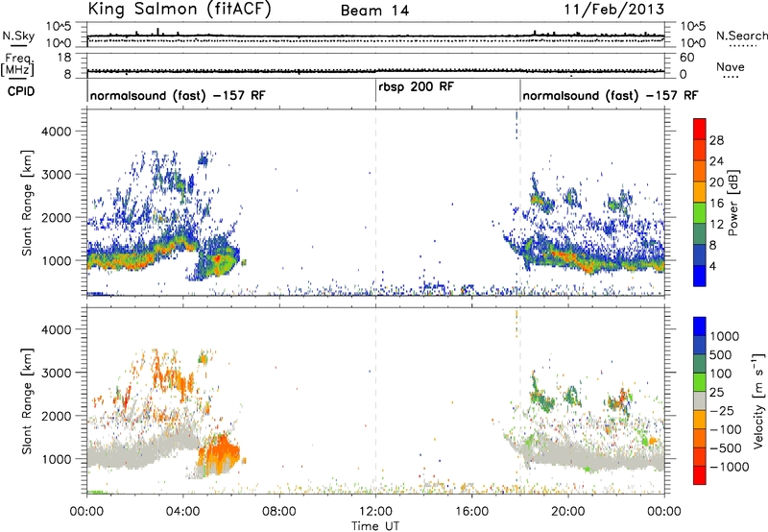Image resolution: width=768 pixels, height=532 pixels.
Task: Select the velocity panel "Slant Range [km]" label
Action: point(27,401)
